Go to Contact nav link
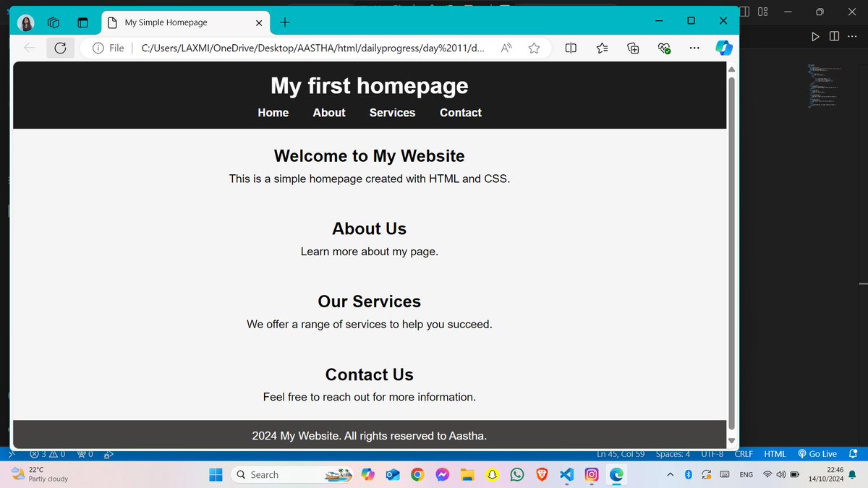The image size is (868, 488). point(461,113)
